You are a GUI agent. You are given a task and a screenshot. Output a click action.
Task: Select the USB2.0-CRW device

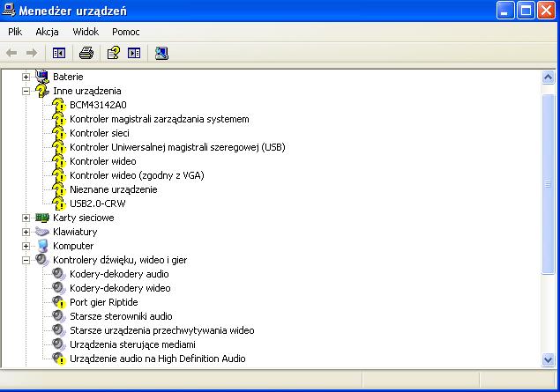[98, 203]
